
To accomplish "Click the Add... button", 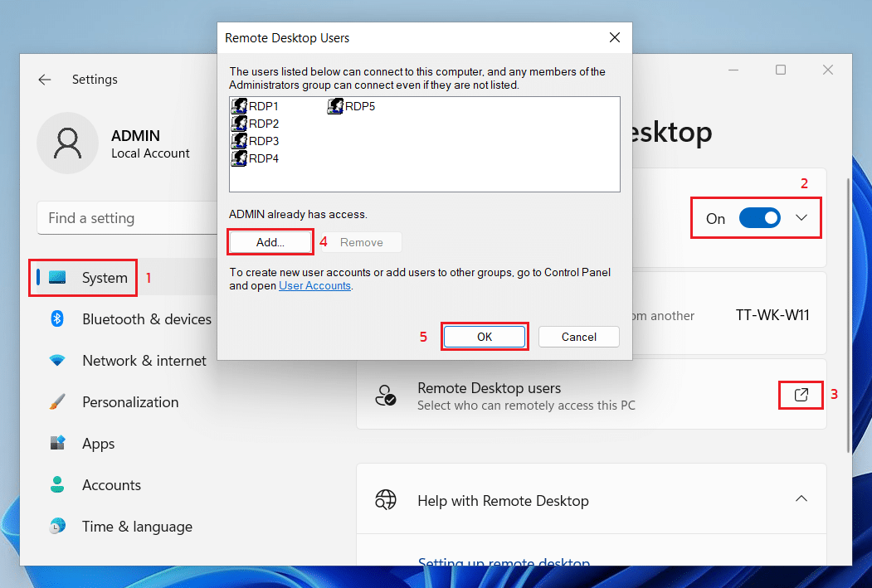I will tap(270, 242).
